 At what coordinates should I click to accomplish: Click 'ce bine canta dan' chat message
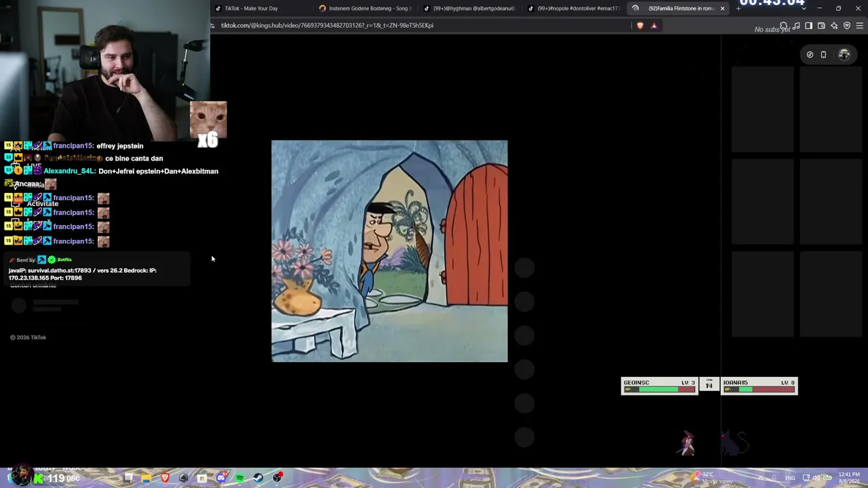pyautogui.click(x=134, y=159)
